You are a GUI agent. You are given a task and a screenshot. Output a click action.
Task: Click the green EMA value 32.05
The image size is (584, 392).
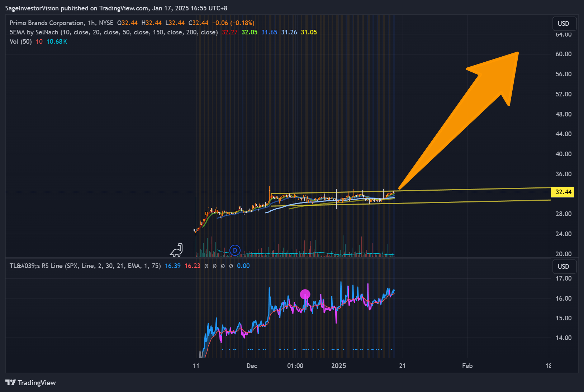pyautogui.click(x=250, y=32)
